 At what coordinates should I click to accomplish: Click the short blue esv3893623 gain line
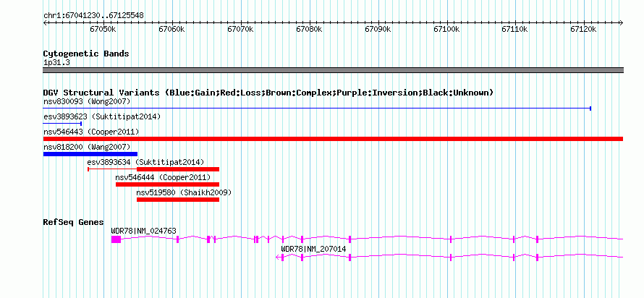(62, 123)
